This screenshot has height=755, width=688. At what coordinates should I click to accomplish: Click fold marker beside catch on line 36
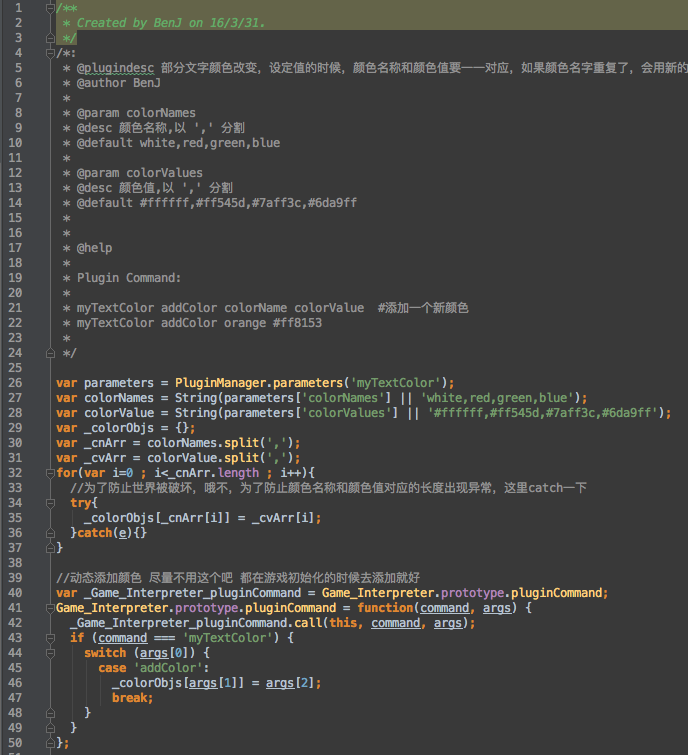click(x=50, y=533)
